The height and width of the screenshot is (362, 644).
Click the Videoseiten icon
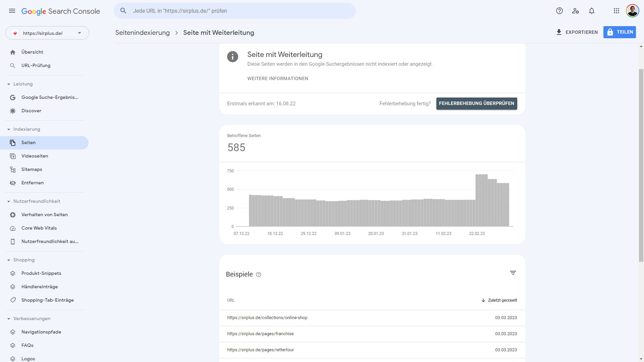coord(13,156)
